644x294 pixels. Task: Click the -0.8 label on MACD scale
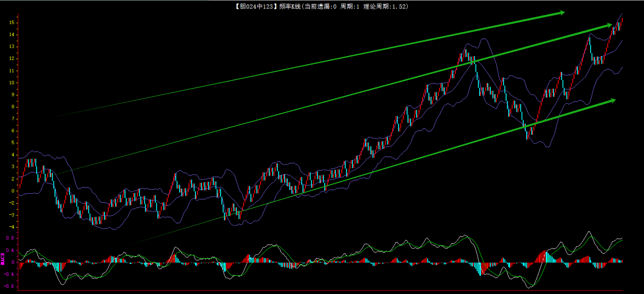pyautogui.click(x=9, y=286)
